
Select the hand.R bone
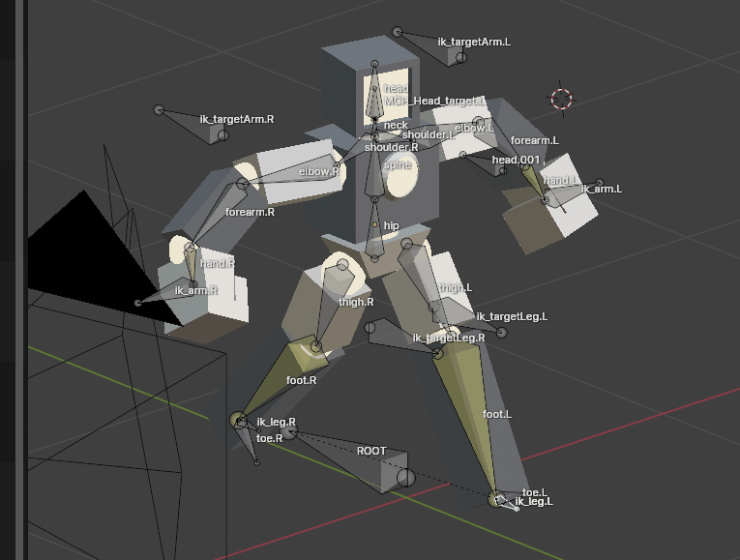(191, 265)
